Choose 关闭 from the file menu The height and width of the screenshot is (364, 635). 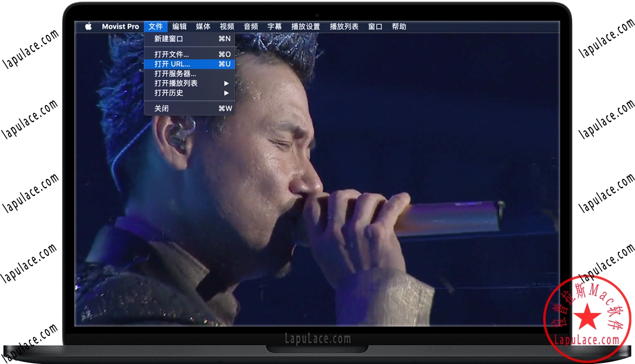189,109
